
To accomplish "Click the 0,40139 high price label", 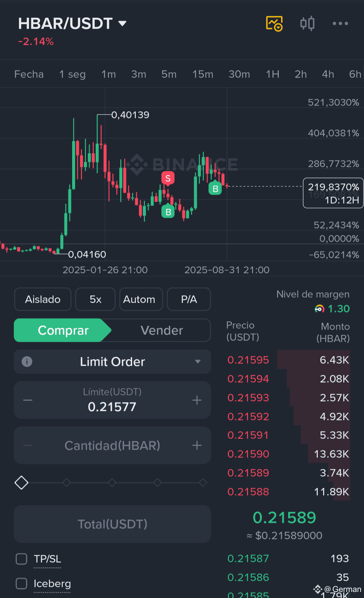I will (130, 115).
